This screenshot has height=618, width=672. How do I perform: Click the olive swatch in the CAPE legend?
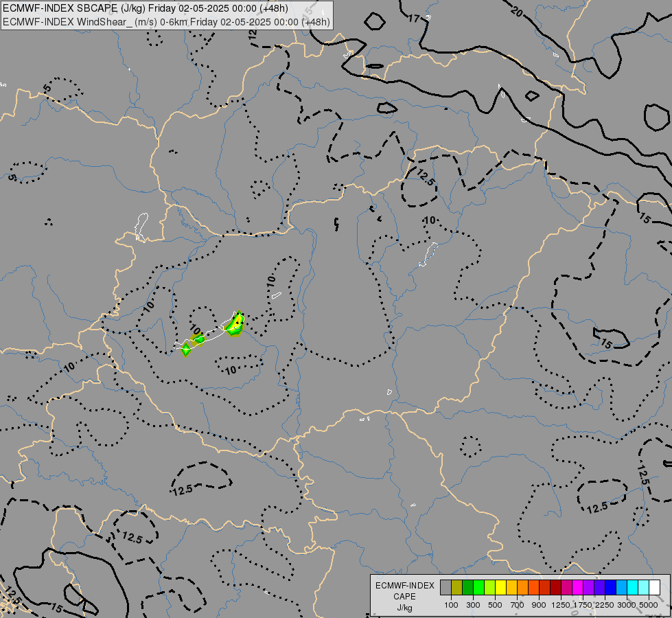(x=457, y=588)
